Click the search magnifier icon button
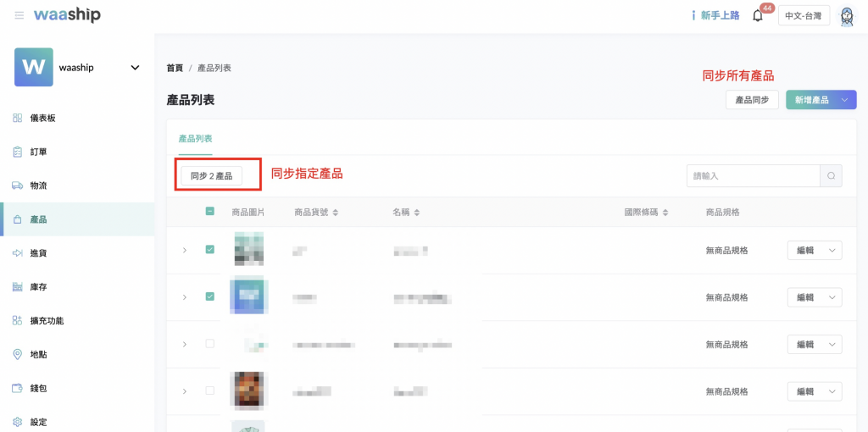868x432 pixels. pyautogui.click(x=831, y=175)
